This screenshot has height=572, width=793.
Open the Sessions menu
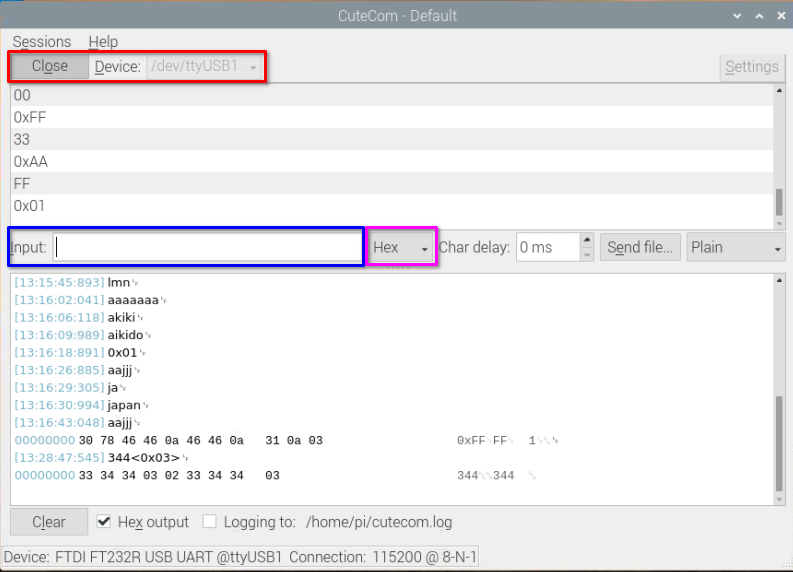41,41
